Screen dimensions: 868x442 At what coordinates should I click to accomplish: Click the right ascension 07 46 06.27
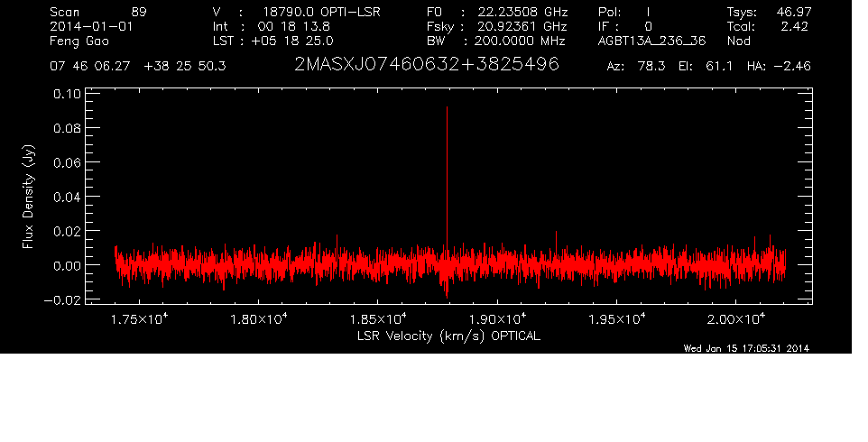pos(89,67)
